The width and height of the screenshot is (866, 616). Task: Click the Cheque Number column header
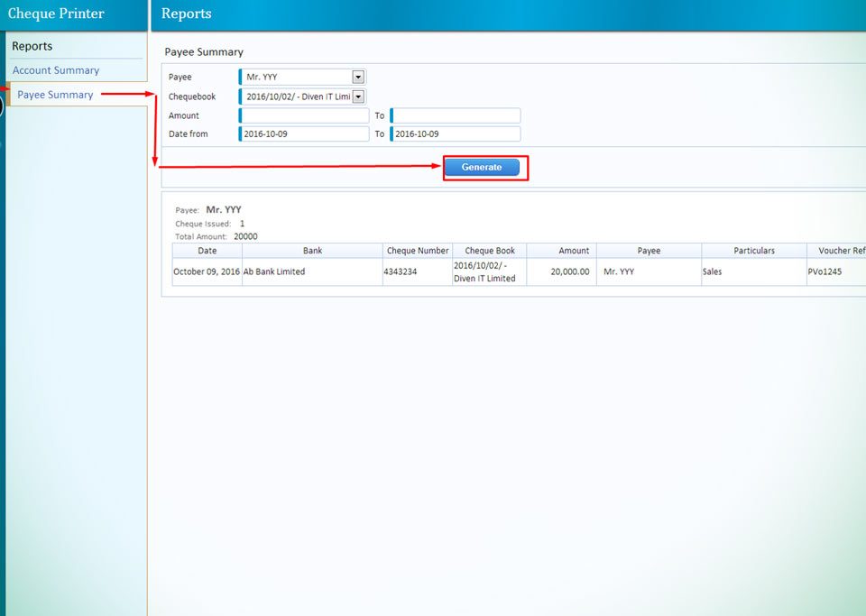pos(417,250)
